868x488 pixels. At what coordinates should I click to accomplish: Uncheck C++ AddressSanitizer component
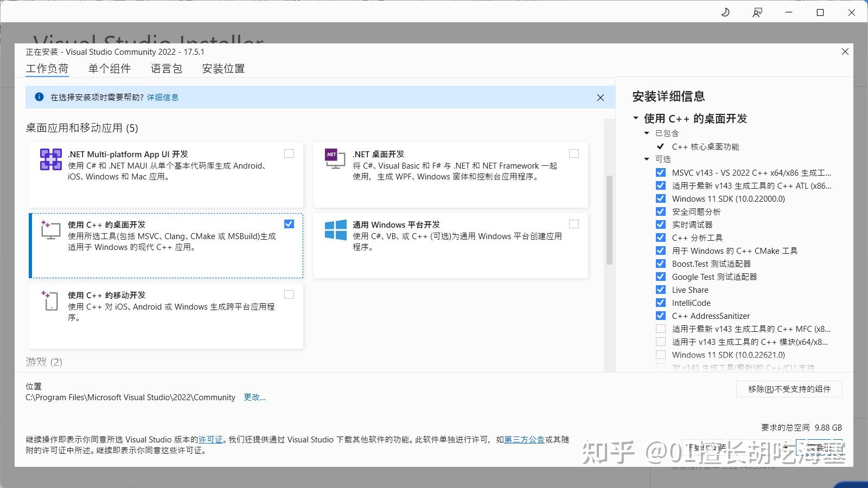coord(660,316)
